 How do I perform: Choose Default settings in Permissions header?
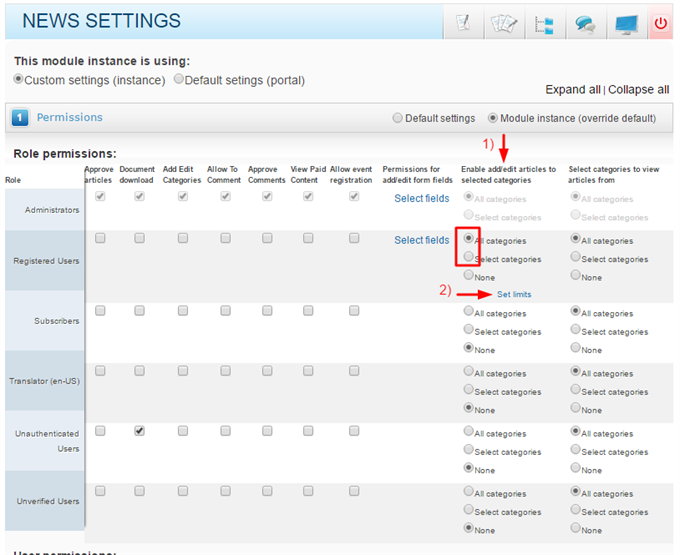[398, 118]
